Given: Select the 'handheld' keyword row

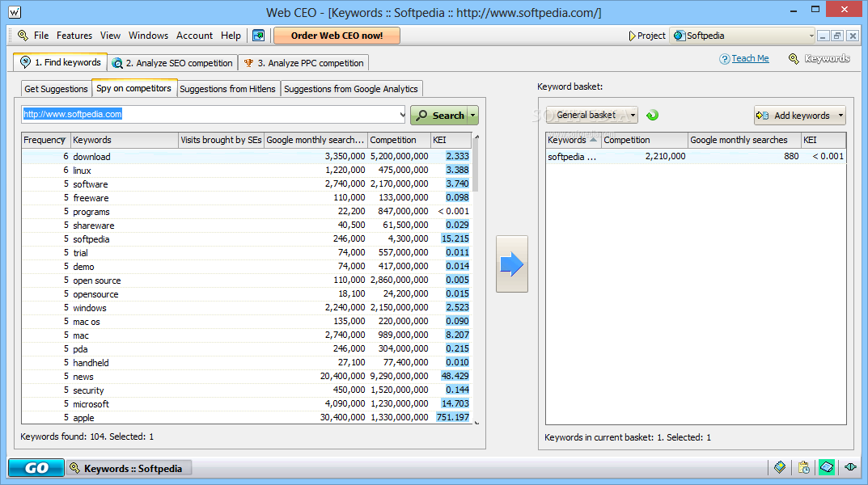Looking at the screenshot, I should [247, 362].
